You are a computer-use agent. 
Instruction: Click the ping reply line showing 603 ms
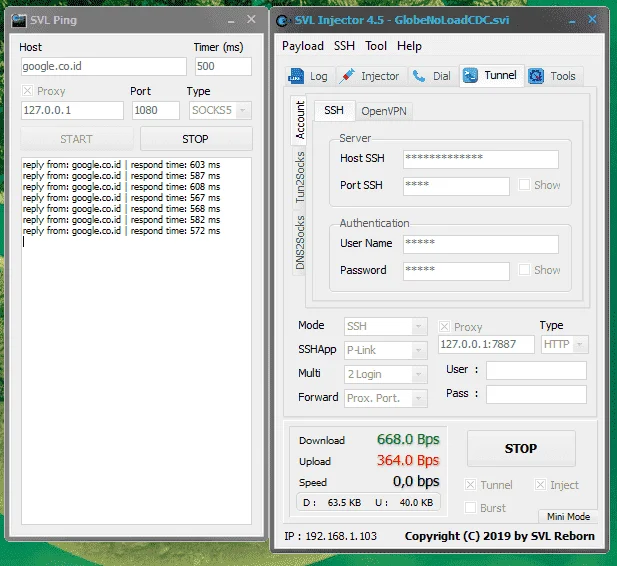click(121, 165)
